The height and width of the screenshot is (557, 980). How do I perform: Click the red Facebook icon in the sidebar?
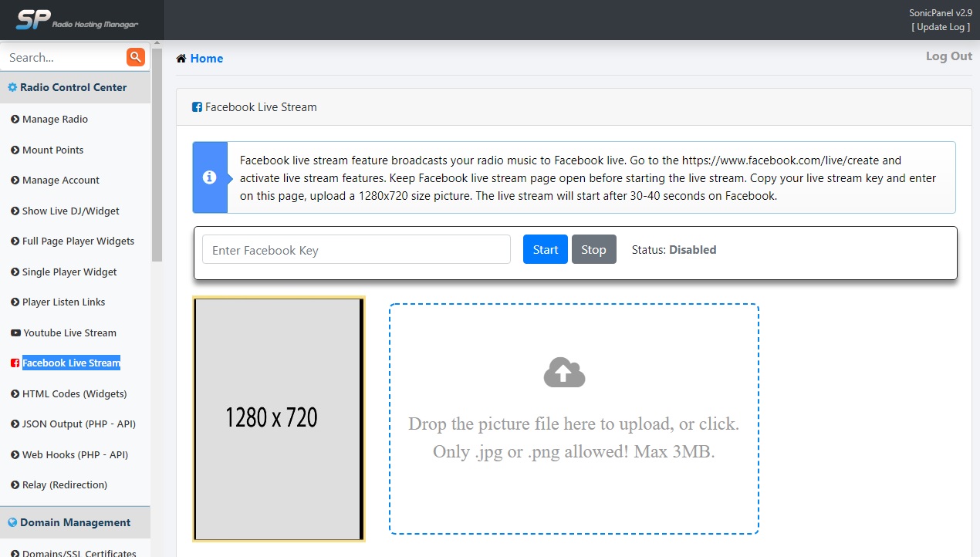(x=15, y=363)
